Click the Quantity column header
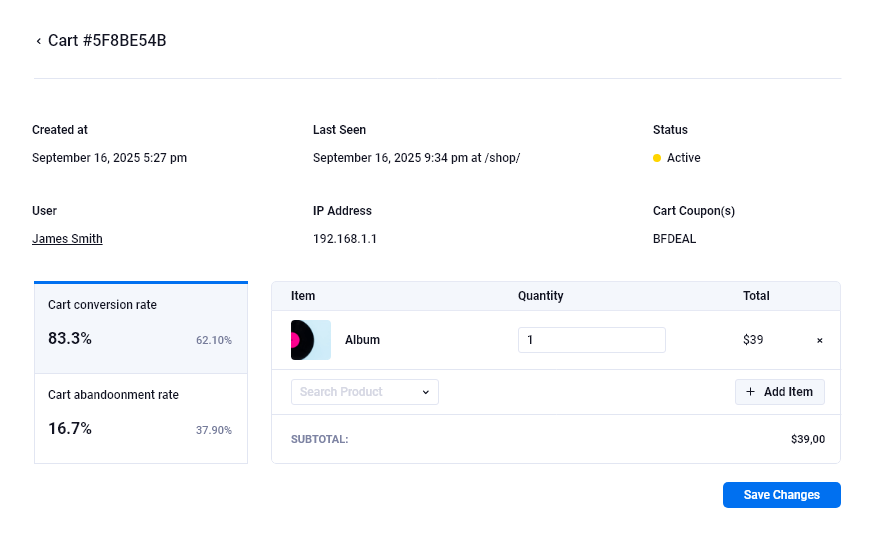The height and width of the screenshot is (534, 874). pyautogui.click(x=540, y=296)
